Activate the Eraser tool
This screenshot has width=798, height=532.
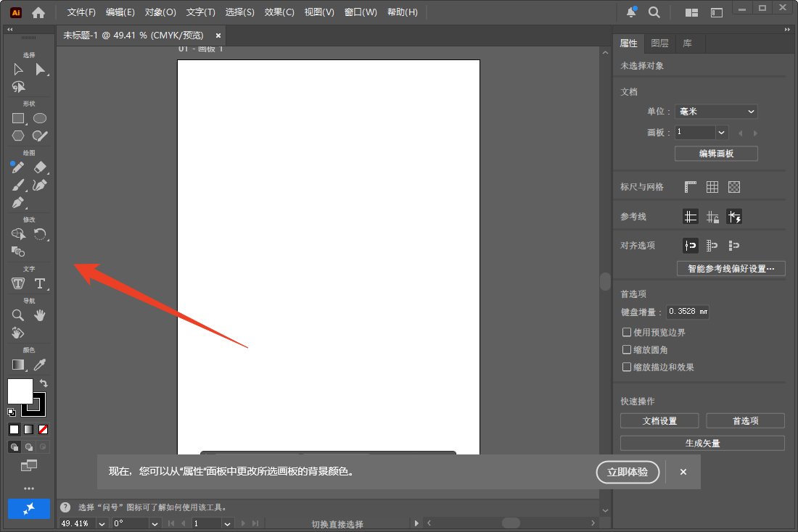(x=41, y=167)
